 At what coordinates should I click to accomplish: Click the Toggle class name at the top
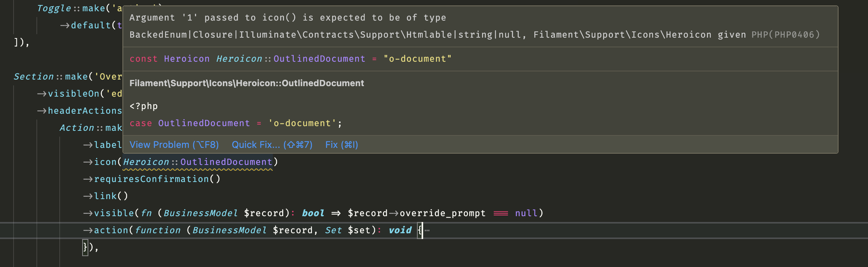[x=54, y=9]
